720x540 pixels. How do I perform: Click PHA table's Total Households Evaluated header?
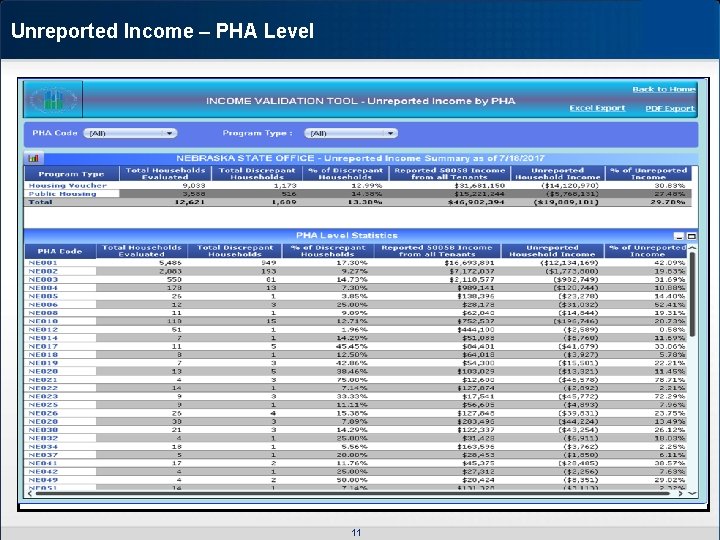(x=142, y=251)
